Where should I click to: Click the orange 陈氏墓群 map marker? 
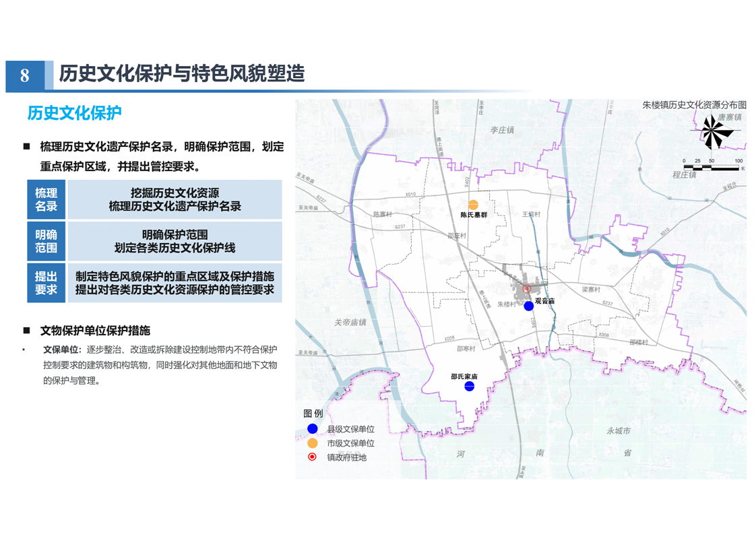(473, 205)
